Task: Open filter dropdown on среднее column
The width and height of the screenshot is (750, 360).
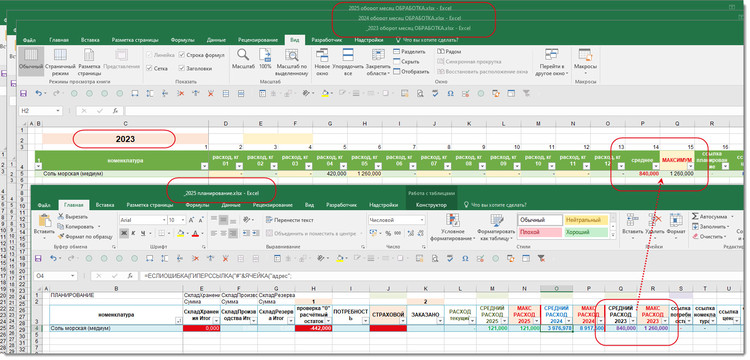Action: click(656, 166)
